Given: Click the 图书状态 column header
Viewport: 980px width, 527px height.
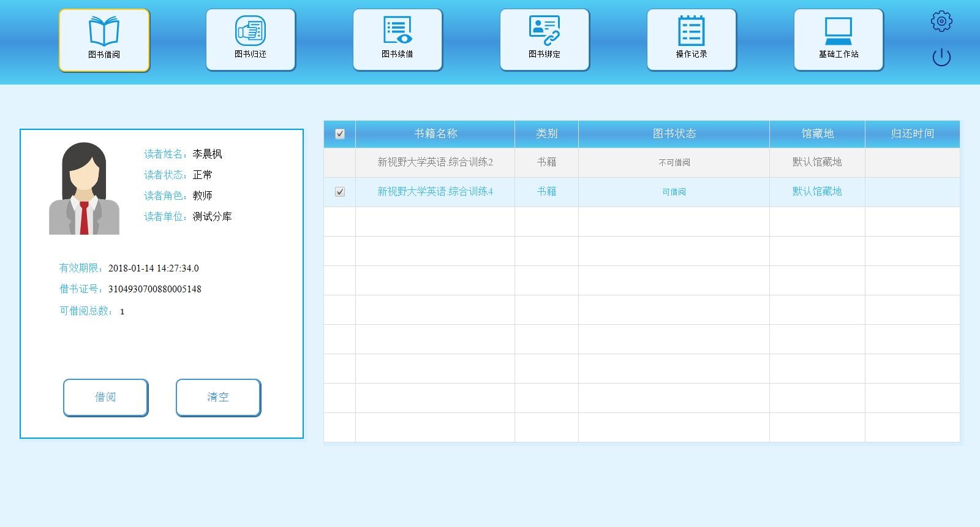Looking at the screenshot, I should coord(674,134).
